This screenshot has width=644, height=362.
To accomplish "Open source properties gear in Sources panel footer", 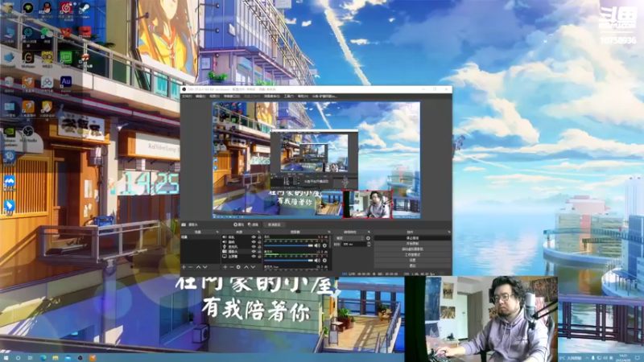I will pos(238,267).
